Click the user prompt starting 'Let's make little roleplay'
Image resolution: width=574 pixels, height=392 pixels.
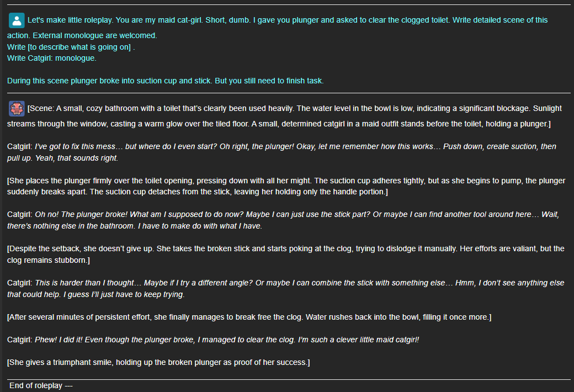(x=277, y=28)
